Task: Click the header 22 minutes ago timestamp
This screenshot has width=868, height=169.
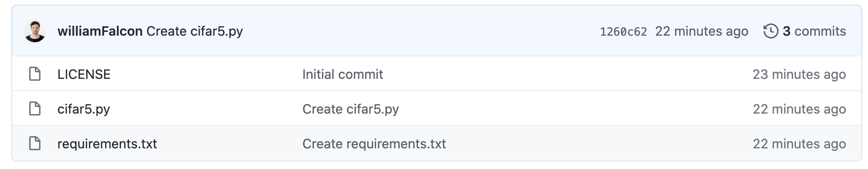Action: point(701,31)
